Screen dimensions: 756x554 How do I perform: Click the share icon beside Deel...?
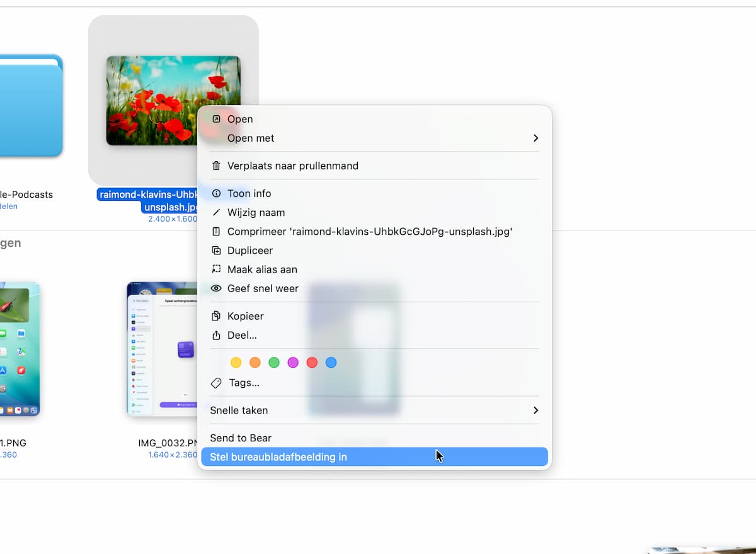point(216,335)
